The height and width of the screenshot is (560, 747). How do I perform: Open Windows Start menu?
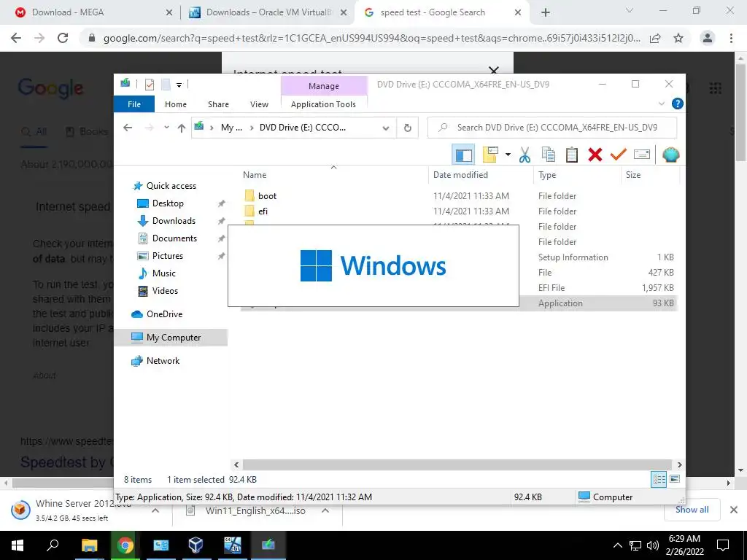[x=18, y=545]
